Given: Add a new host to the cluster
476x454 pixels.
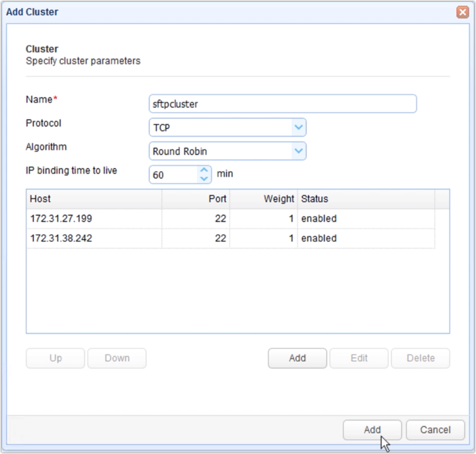Looking at the screenshot, I should [x=297, y=358].
